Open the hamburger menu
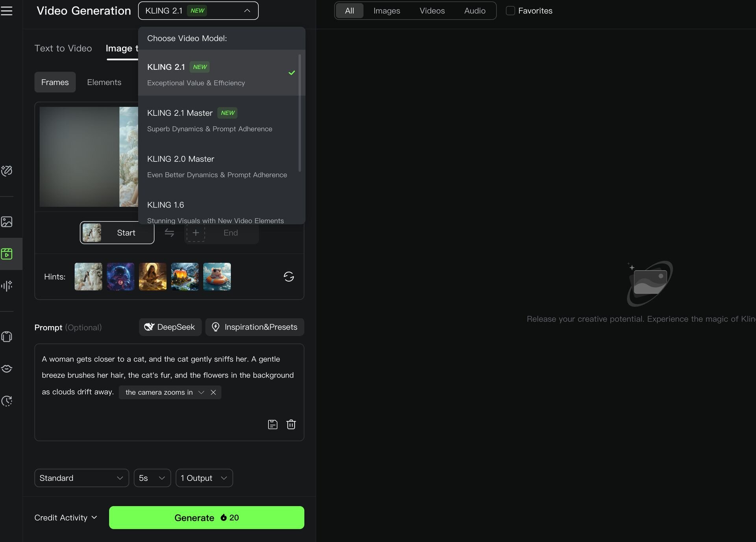This screenshot has height=542, width=756. click(7, 11)
